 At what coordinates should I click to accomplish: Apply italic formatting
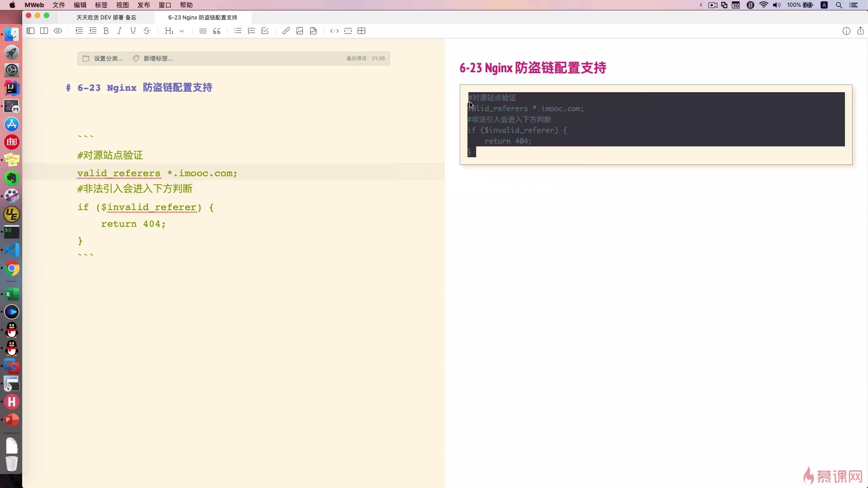point(119,31)
